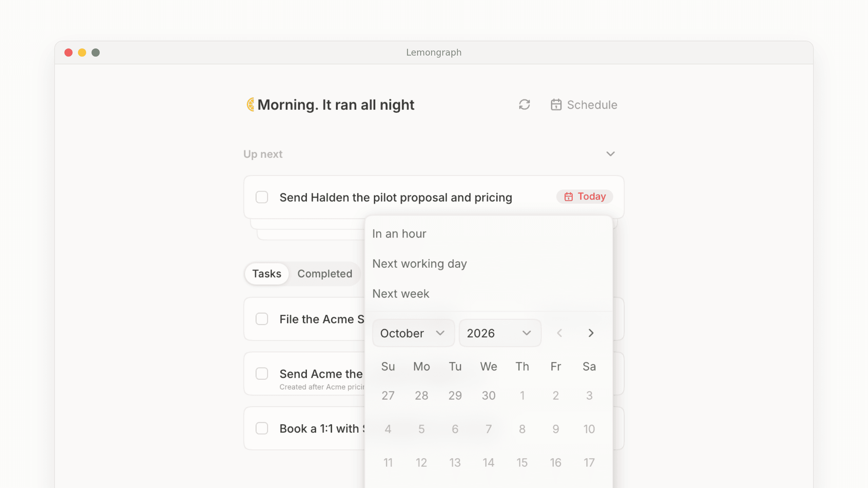Select October 17 in calendar
Screen dimensions: 868x488
coord(589,463)
